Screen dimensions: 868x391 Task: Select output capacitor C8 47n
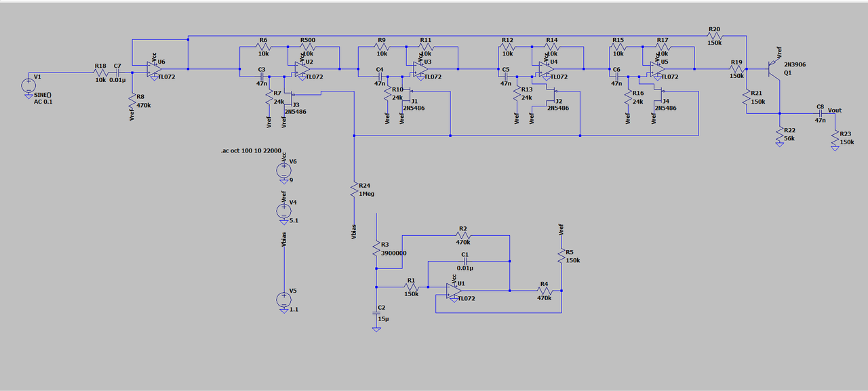[x=821, y=112]
